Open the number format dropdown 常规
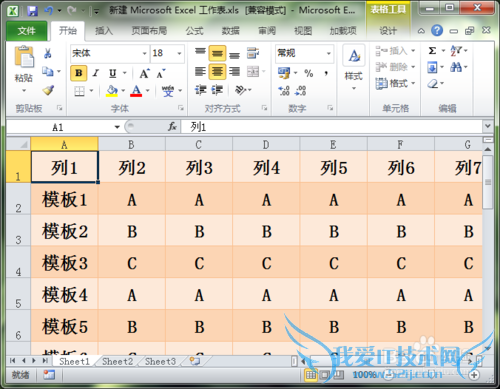The image size is (500, 389). [x=329, y=53]
